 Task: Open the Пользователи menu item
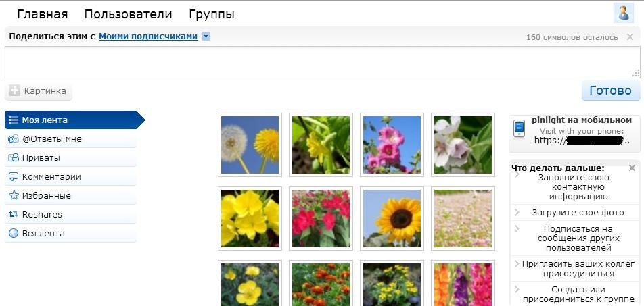tap(128, 14)
